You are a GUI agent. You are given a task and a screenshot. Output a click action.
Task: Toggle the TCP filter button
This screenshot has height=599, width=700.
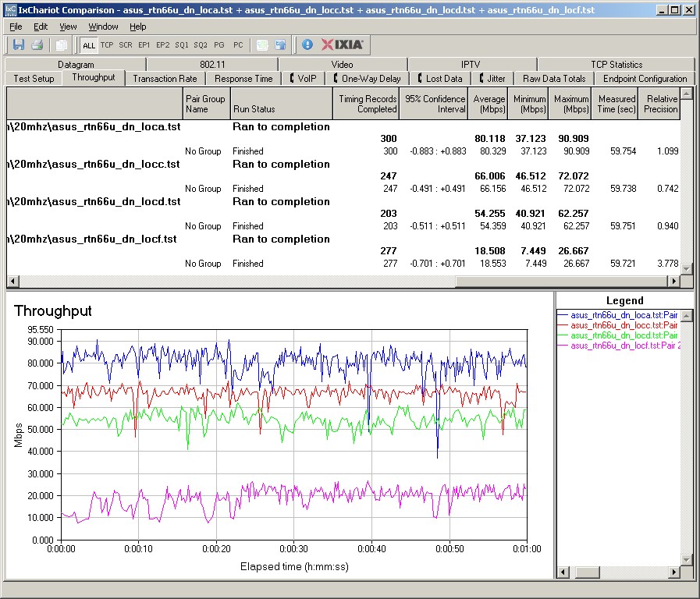[107, 45]
